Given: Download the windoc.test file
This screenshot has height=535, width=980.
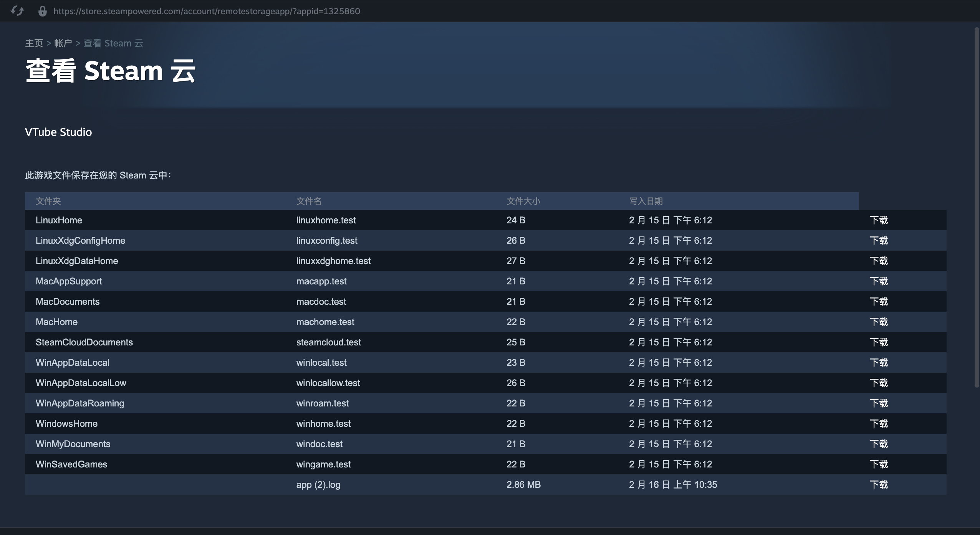Looking at the screenshot, I should 879,444.
